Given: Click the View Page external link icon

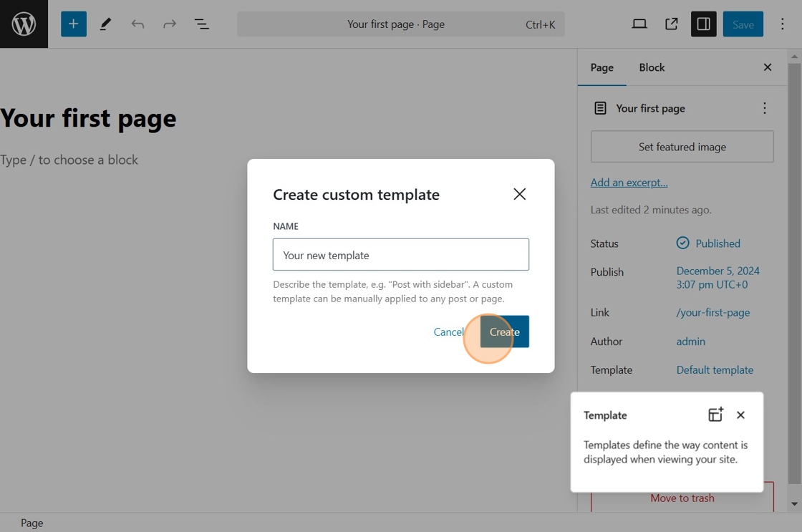Looking at the screenshot, I should click(x=672, y=24).
